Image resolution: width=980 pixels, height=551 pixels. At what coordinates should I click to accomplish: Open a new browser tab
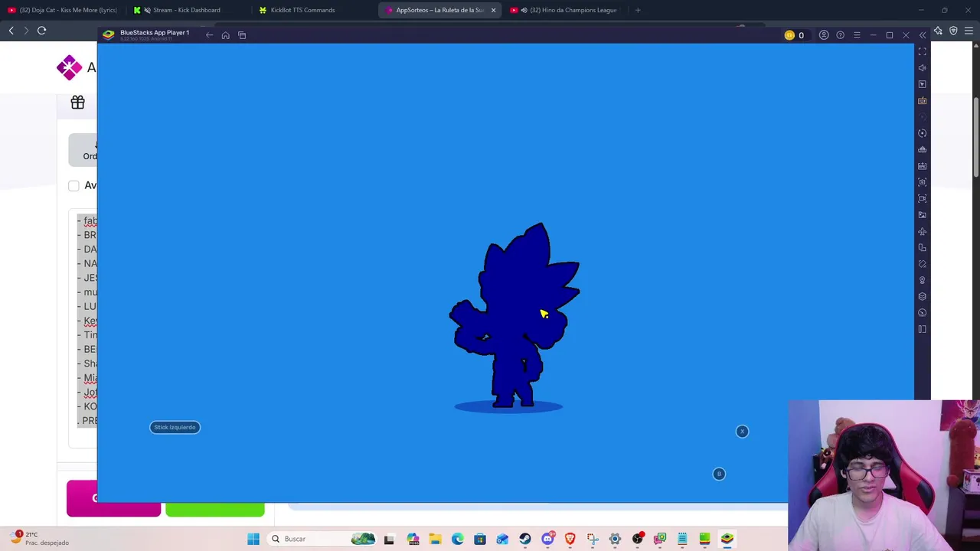(x=638, y=10)
